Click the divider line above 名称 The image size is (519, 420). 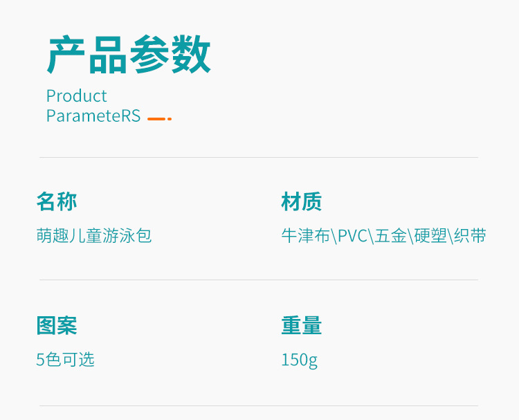coord(258,157)
